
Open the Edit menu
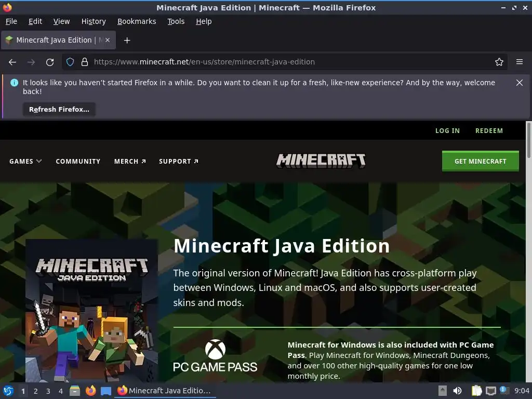35,21
